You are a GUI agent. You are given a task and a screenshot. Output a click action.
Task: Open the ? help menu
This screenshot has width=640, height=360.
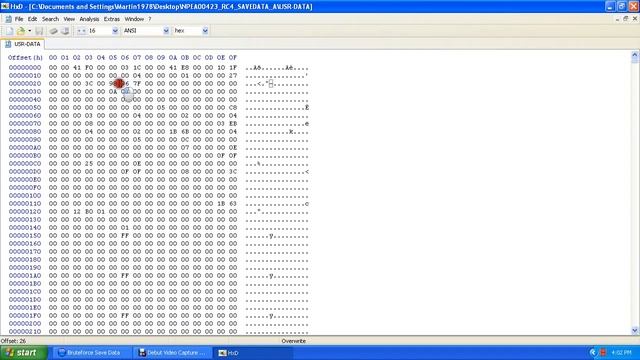coord(149,19)
